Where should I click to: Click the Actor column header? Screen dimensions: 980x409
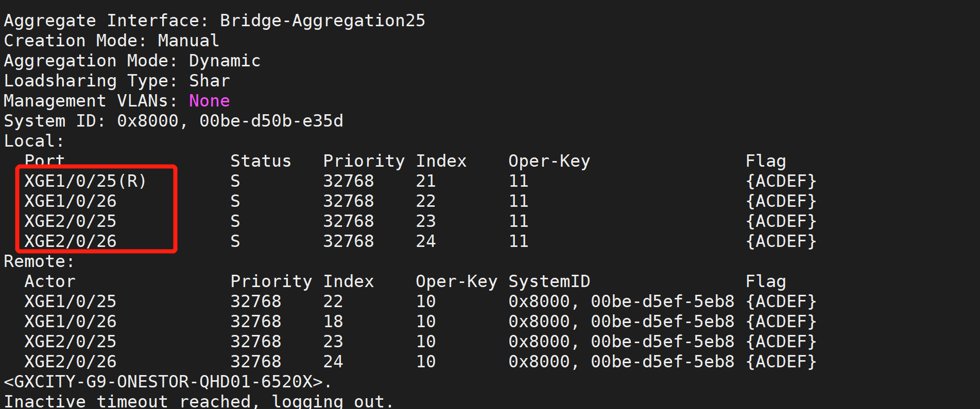[50, 281]
